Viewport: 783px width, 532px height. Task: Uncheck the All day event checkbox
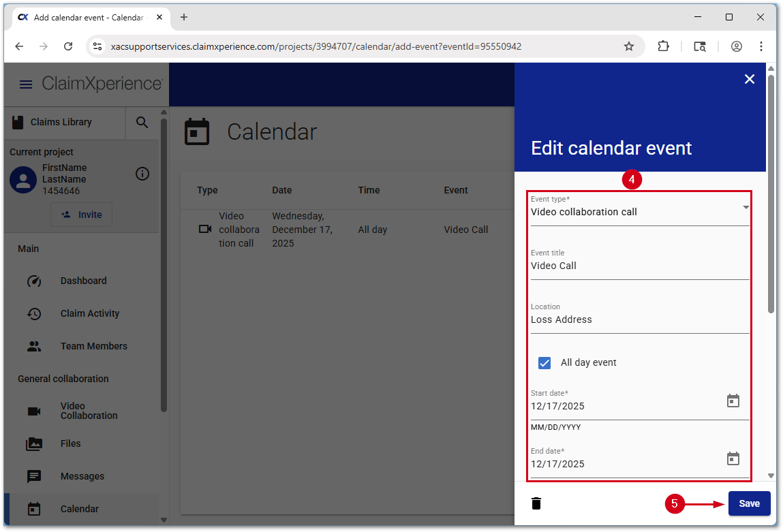point(544,362)
